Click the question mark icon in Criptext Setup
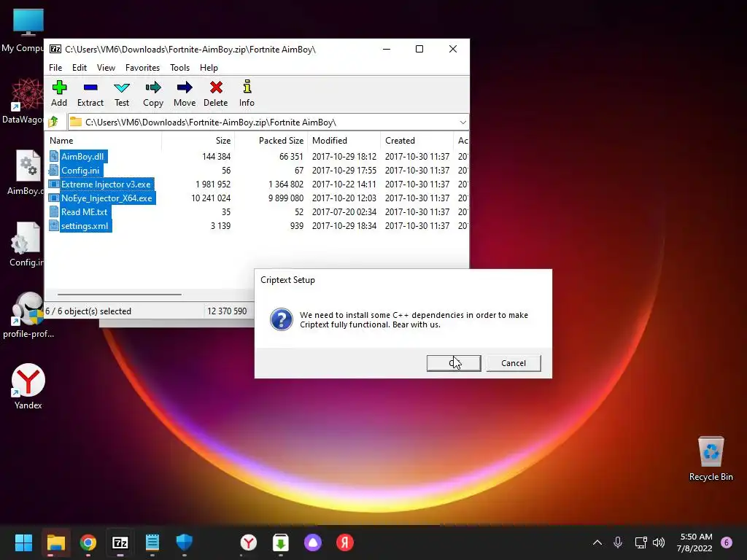This screenshot has width=747, height=560. click(x=282, y=319)
